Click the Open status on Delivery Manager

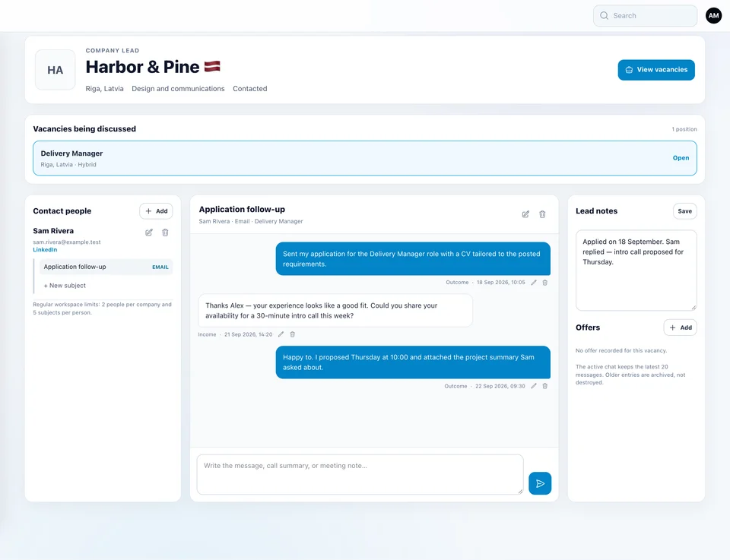[x=681, y=158]
